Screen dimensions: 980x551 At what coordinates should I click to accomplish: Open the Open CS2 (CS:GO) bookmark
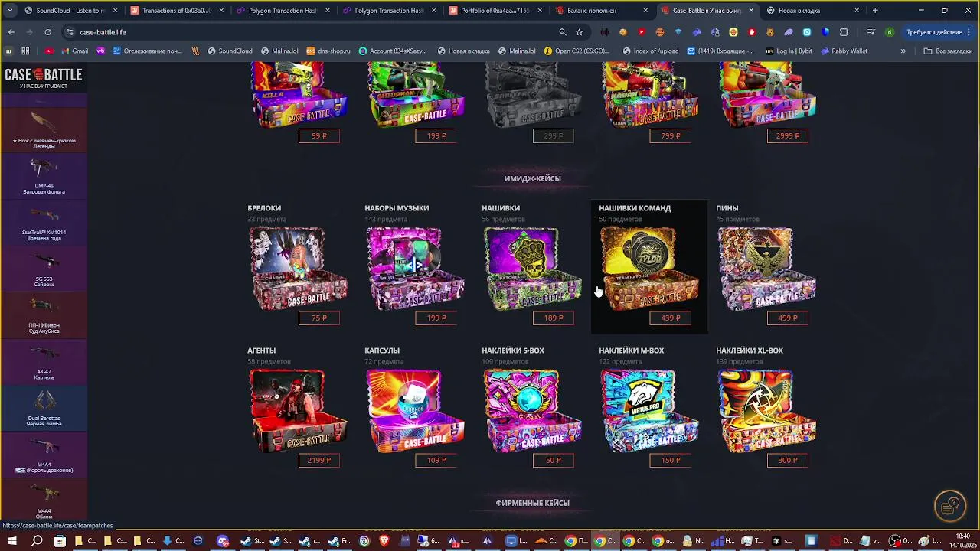(x=577, y=51)
